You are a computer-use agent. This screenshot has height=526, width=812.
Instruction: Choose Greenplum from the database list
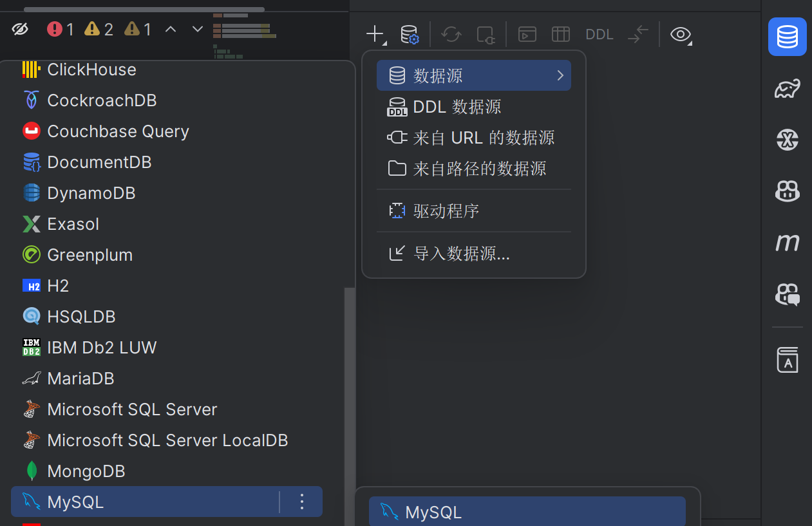click(167, 255)
